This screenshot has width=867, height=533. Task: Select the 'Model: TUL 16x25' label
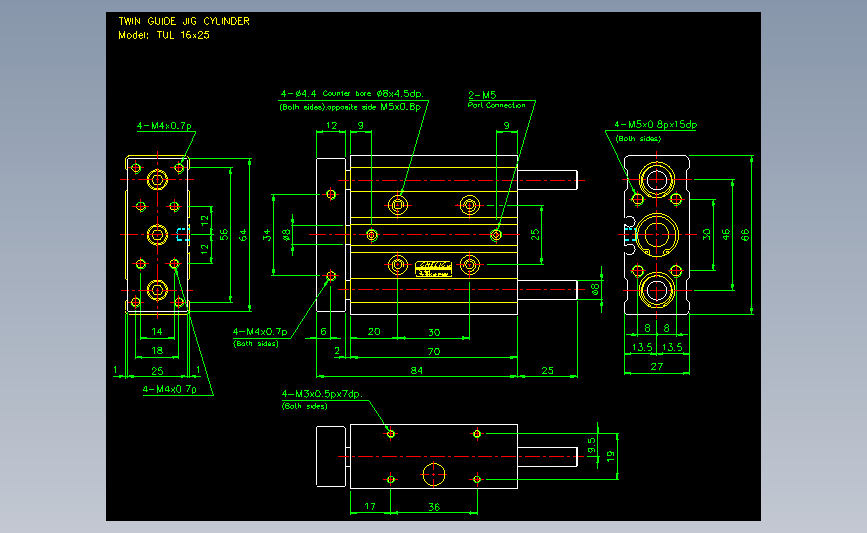coord(164,35)
